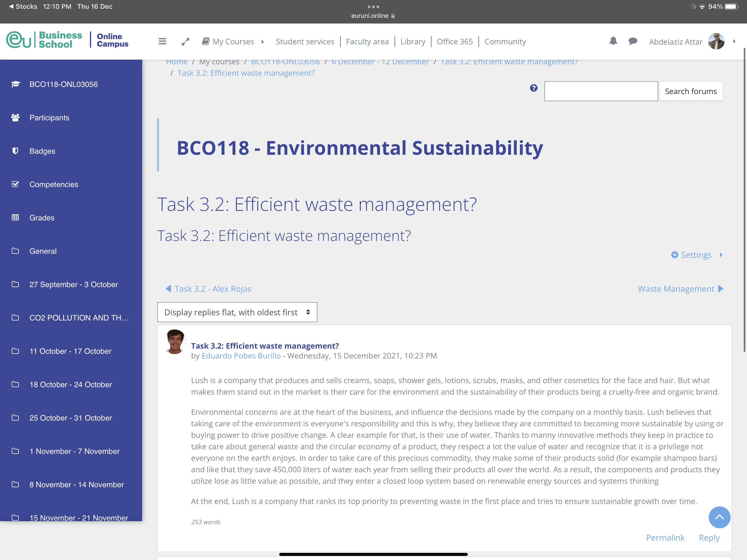The width and height of the screenshot is (747, 560).
Task: Open the messages speech bubble icon
Action: point(633,41)
